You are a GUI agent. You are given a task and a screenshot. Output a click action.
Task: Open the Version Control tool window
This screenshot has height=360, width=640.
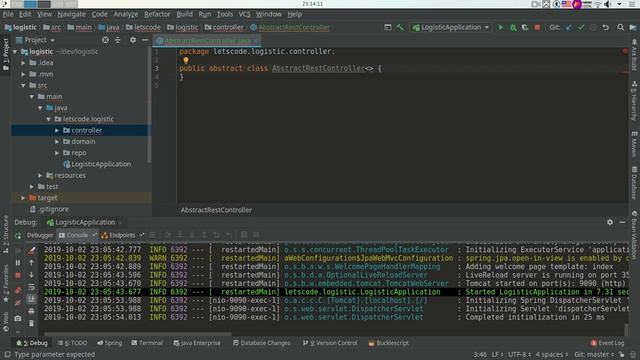point(330,343)
